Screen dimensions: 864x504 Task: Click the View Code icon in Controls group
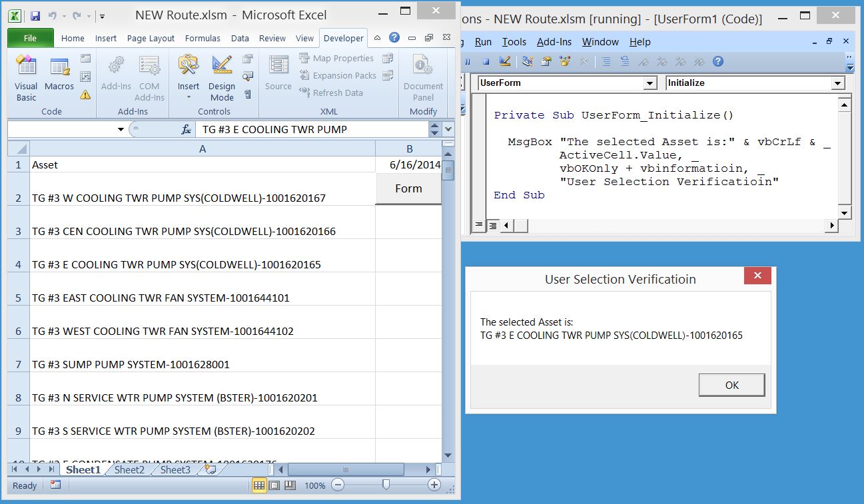pos(248,77)
